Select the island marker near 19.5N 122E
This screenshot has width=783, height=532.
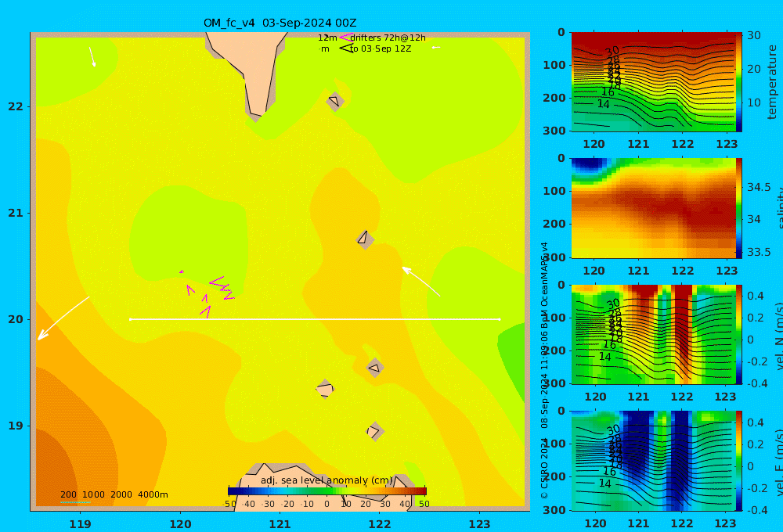tap(375, 368)
